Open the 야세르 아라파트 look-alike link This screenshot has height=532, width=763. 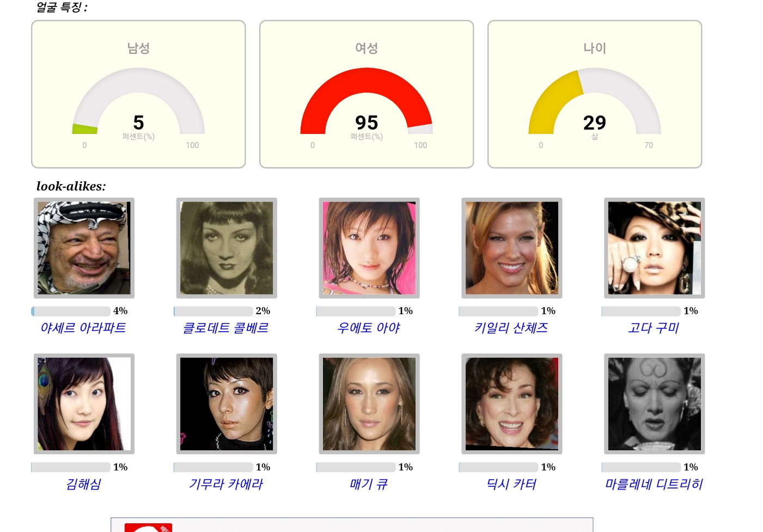tap(83, 328)
